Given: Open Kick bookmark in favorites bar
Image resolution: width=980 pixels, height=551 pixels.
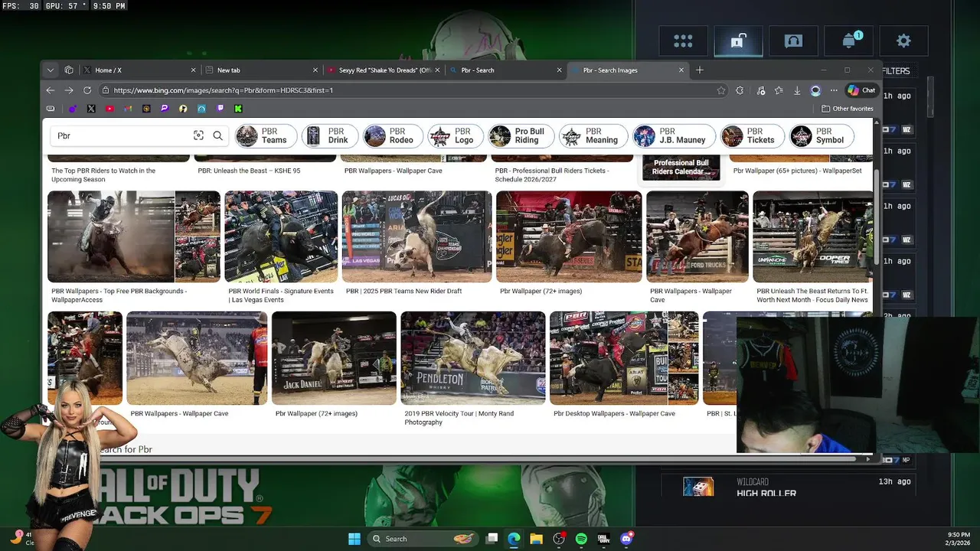Looking at the screenshot, I should pyautogui.click(x=238, y=109).
